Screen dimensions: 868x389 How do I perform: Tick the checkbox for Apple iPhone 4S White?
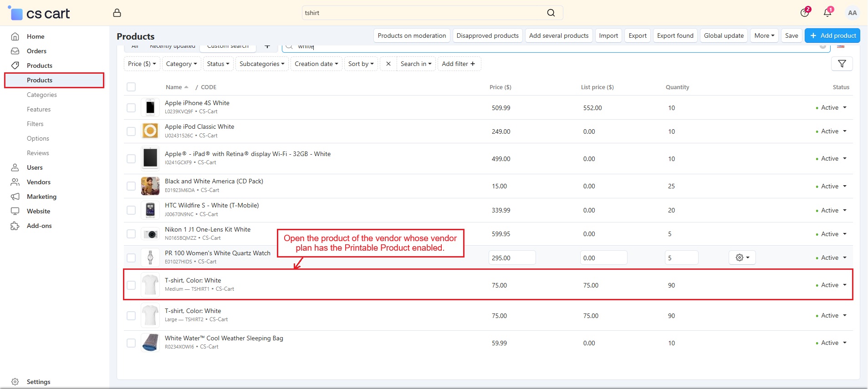(131, 108)
